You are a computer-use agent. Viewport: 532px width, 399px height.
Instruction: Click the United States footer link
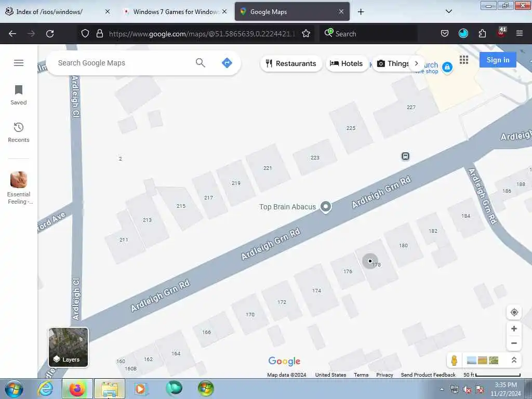pyautogui.click(x=330, y=375)
